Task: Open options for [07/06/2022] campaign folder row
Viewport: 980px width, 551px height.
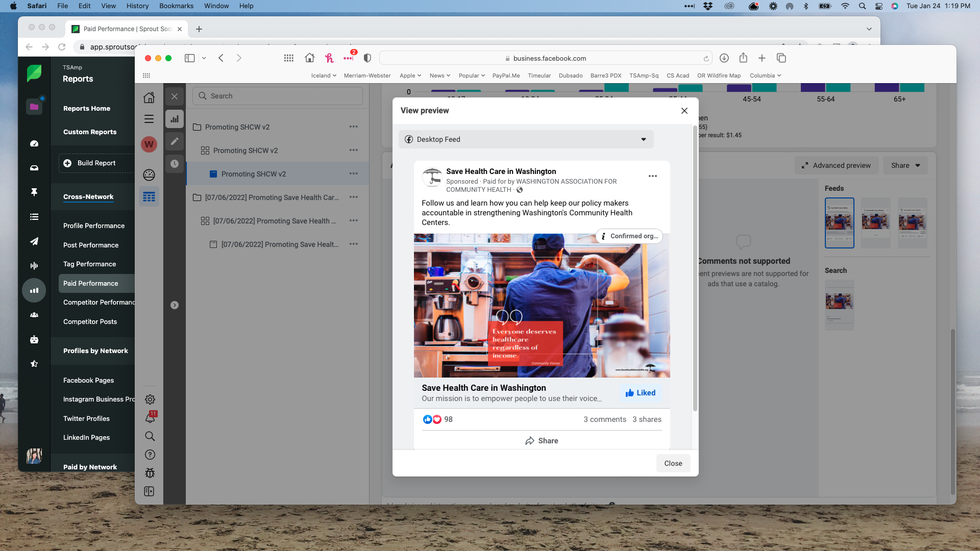Action: (x=354, y=197)
